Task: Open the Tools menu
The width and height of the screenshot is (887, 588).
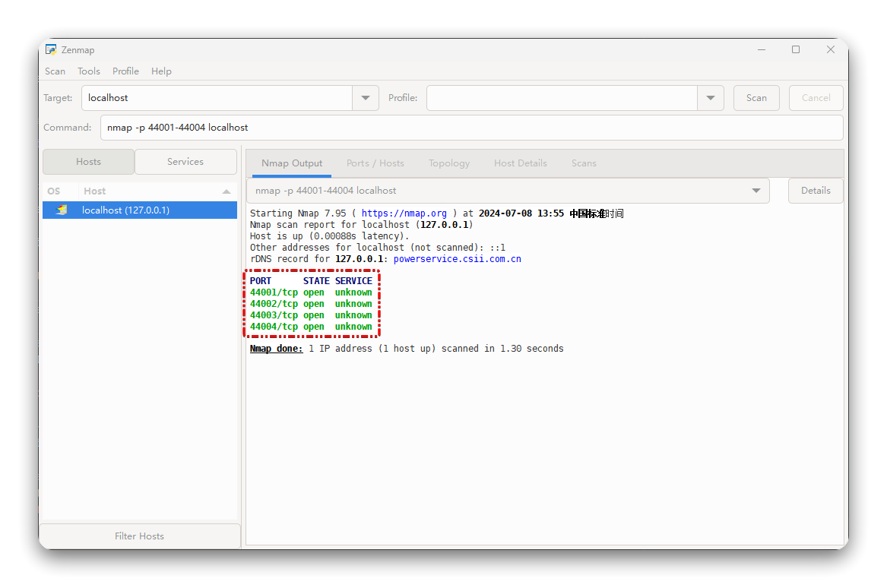Action: pos(89,71)
